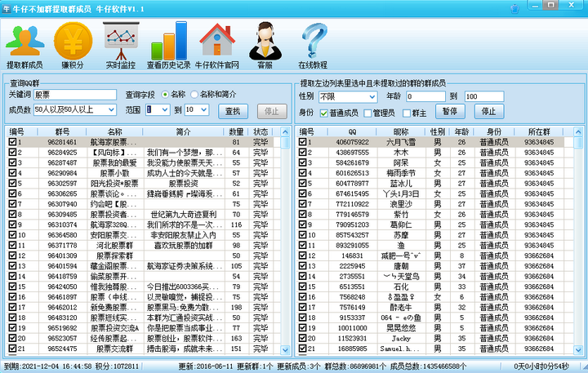Open 在线教程 question mark icon
The image size is (588, 373).
(x=312, y=39)
